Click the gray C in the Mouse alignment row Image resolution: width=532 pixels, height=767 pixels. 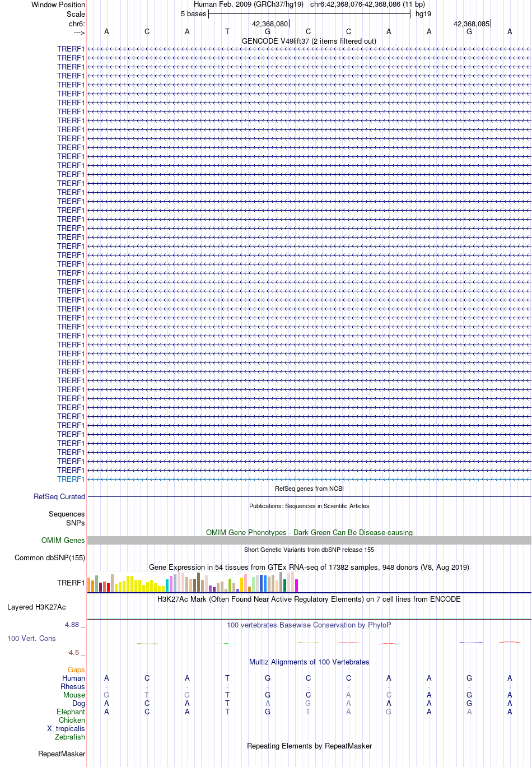[389, 695]
